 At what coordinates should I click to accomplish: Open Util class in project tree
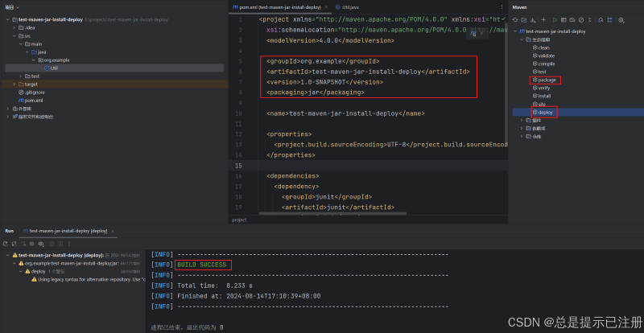52,68
